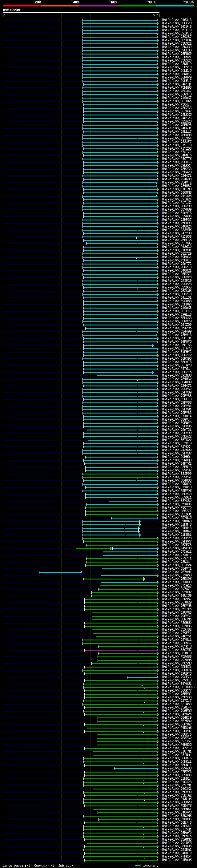Select the UniRef100_Q8W3L4 label

click(x=176, y=562)
